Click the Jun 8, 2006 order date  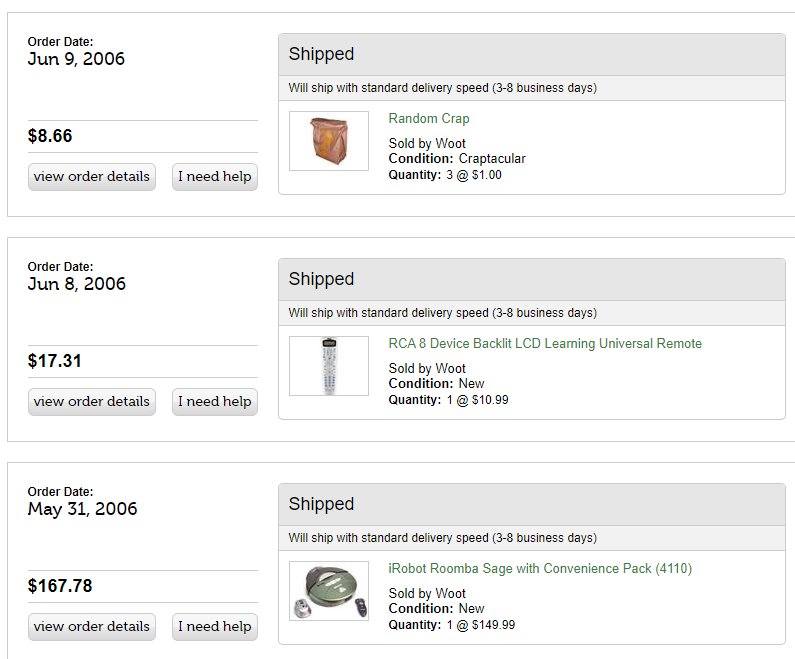click(77, 284)
